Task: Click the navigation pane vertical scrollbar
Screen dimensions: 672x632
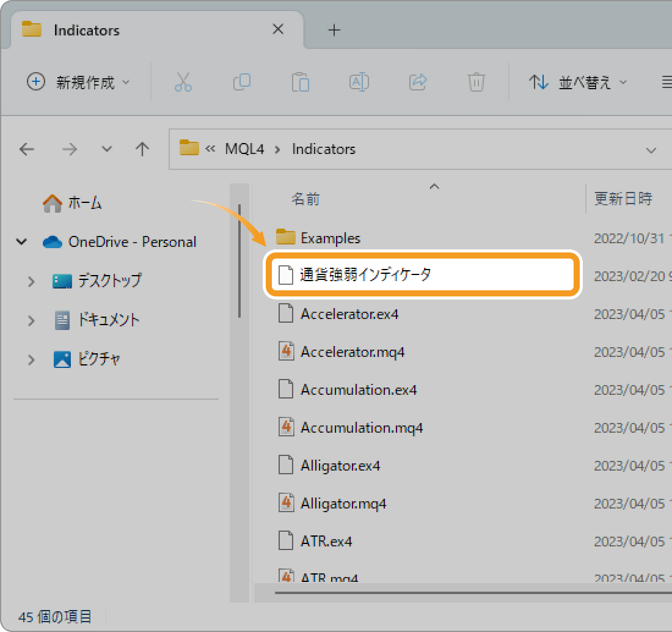Action: 239,261
